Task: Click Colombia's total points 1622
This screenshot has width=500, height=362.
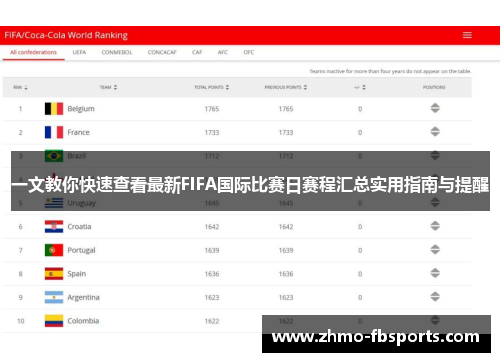Action: click(x=212, y=321)
